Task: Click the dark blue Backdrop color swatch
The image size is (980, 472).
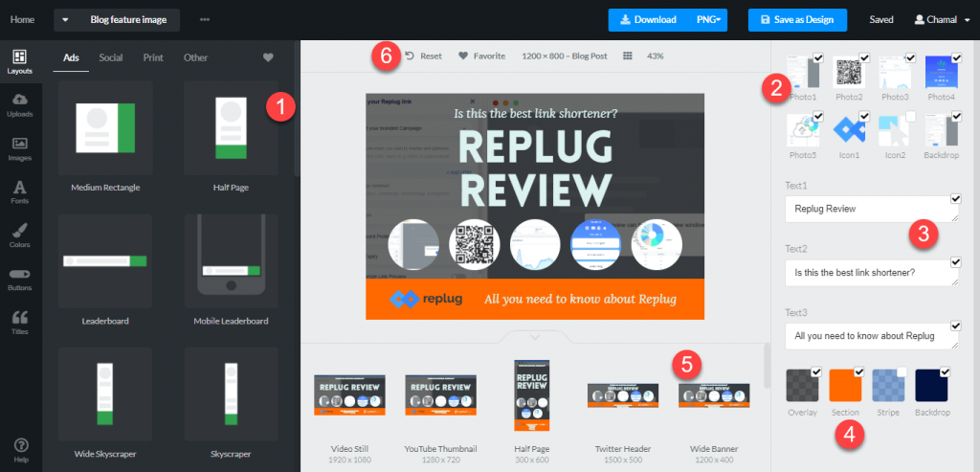Action: click(931, 385)
